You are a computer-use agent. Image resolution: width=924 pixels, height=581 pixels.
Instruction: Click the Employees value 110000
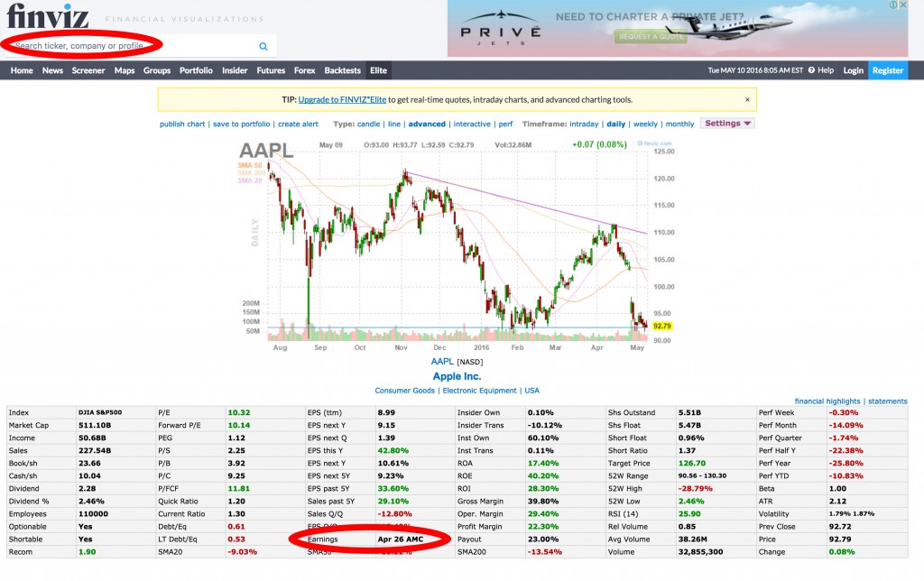(x=93, y=514)
